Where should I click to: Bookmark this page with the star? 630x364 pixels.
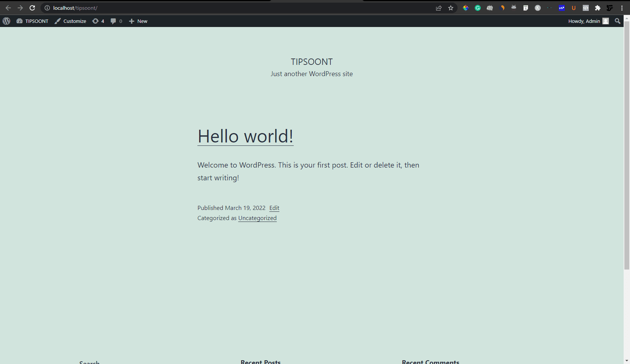451,8
